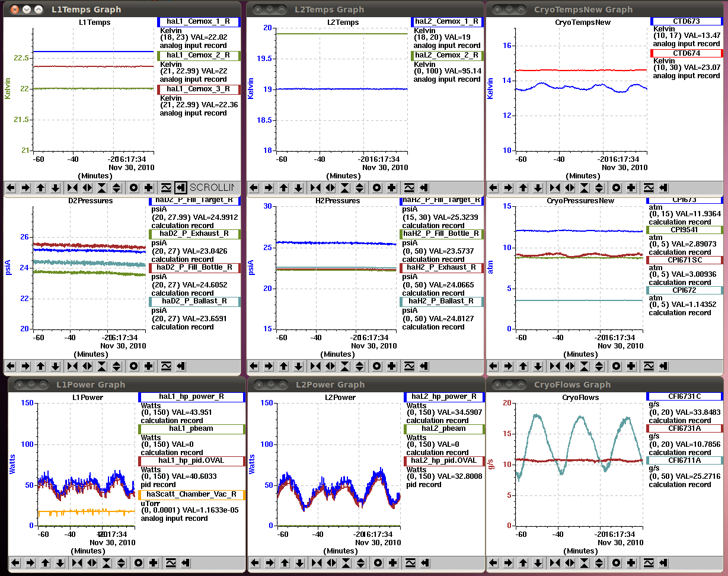Click up arrow in D2Pressures toolbar
Screen dimensions: 728x576
pyautogui.click(x=40, y=366)
